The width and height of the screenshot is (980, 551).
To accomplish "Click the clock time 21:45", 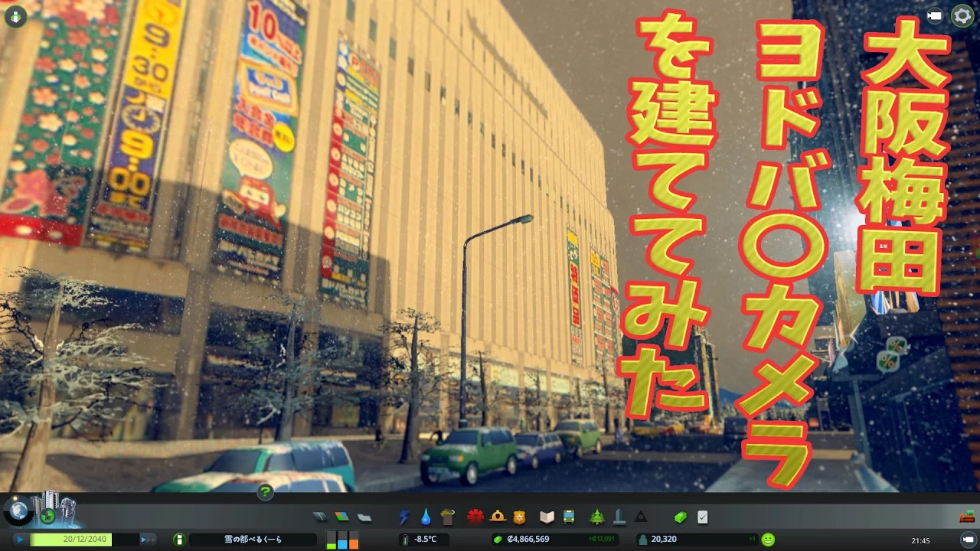I will click(921, 540).
